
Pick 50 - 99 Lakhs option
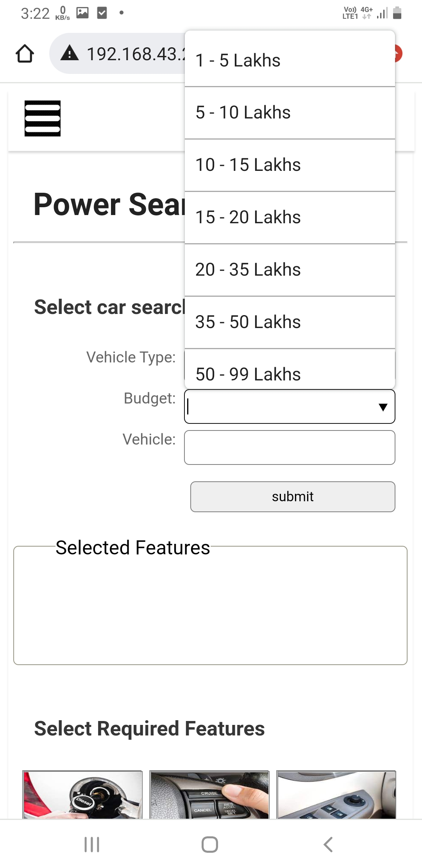[x=290, y=369]
